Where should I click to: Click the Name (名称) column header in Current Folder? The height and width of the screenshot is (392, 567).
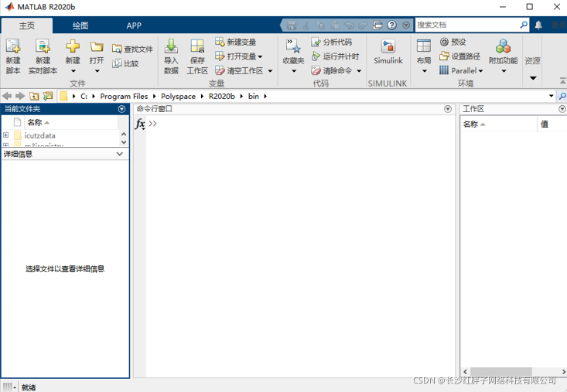[x=71, y=122]
